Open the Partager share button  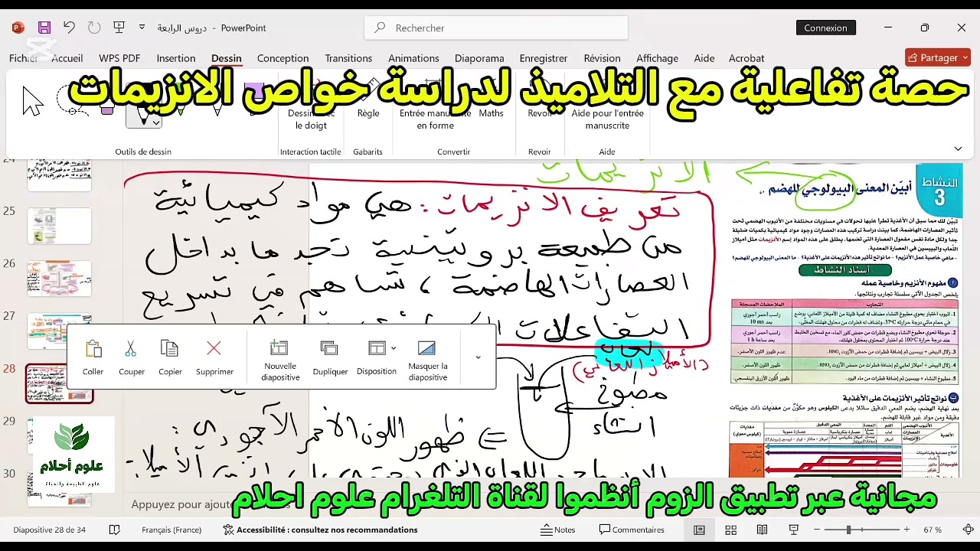tap(938, 57)
